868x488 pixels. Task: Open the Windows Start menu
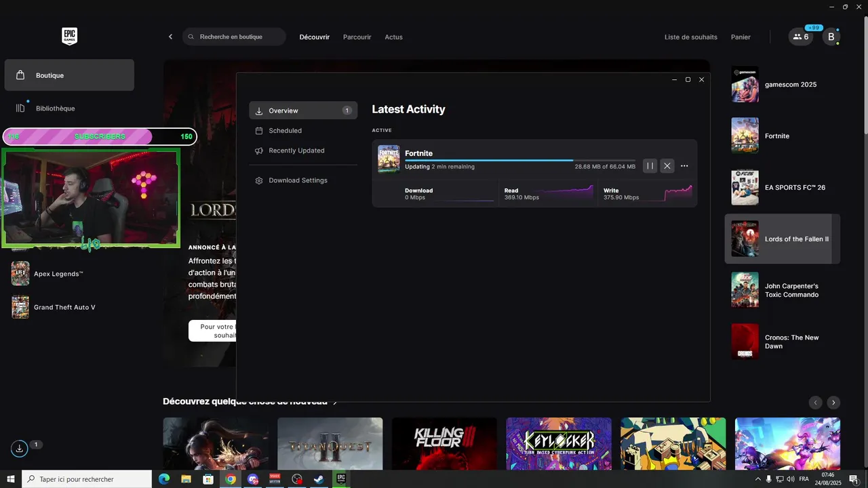click(11, 479)
